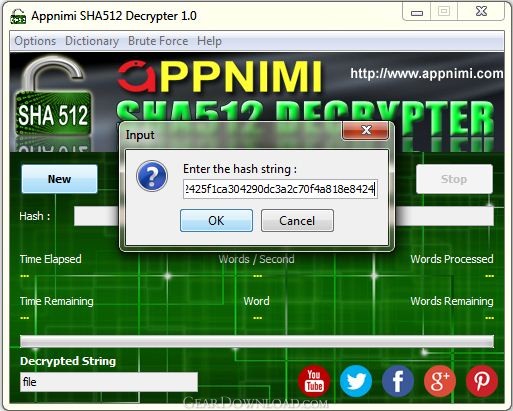Screen dimensions: 513x411
Task: Open the Options menu
Action: click(x=35, y=41)
